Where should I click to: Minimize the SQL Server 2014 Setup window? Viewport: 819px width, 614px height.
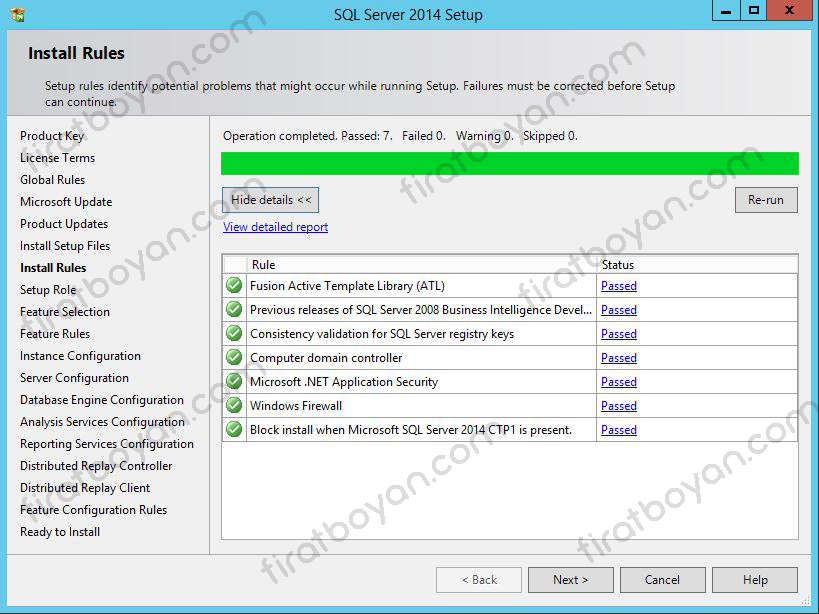[x=726, y=10]
